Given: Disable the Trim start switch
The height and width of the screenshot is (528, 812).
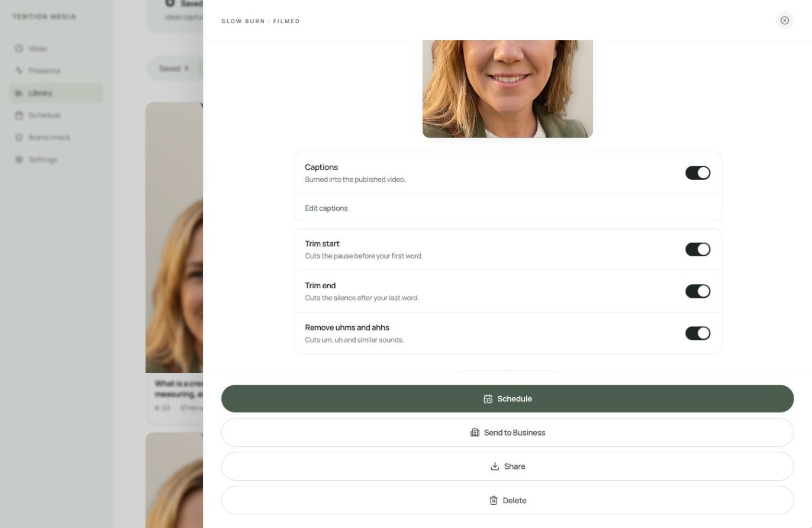Looking at the screenshot, I should click(x=698, y=249).
